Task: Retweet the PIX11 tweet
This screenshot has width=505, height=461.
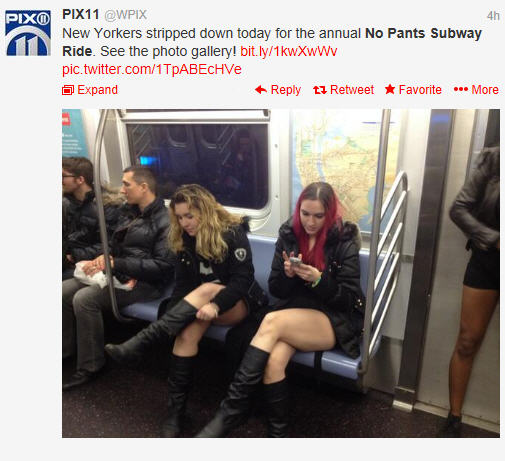Action: point(343,90)
